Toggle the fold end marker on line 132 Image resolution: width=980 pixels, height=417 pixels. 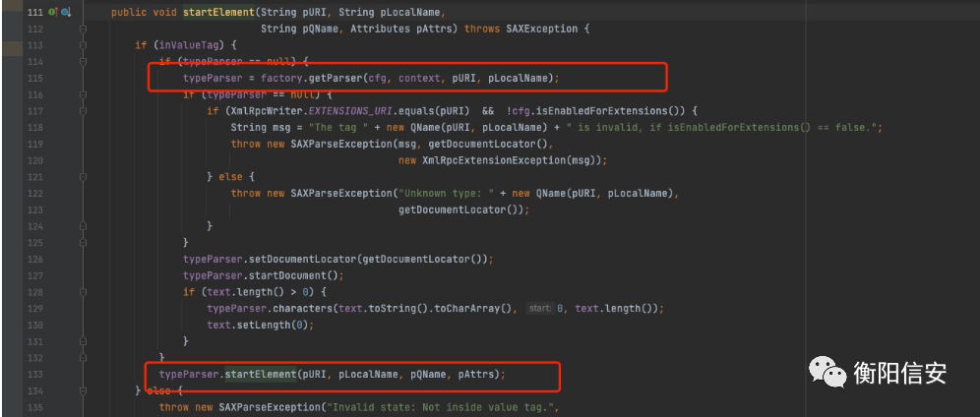tap(83, 358)
